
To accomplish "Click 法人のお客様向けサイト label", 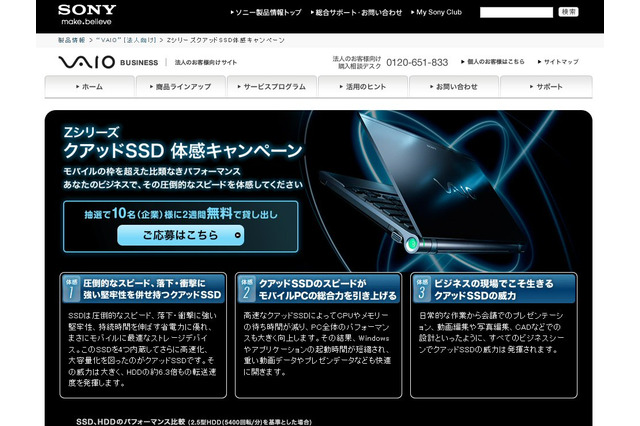I will tap(206, 62).
